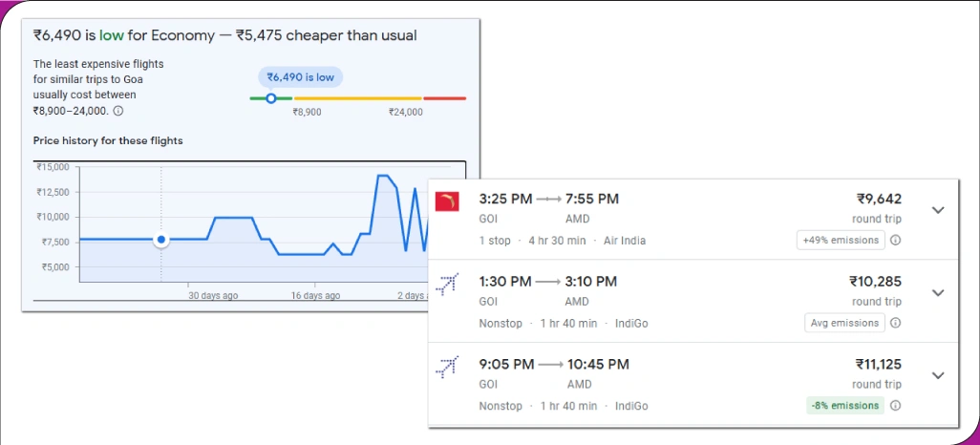980x445 pixels.
Task: Click info icon beside -8% emissions
Action: pyautogui.click(x=895, y=405)
